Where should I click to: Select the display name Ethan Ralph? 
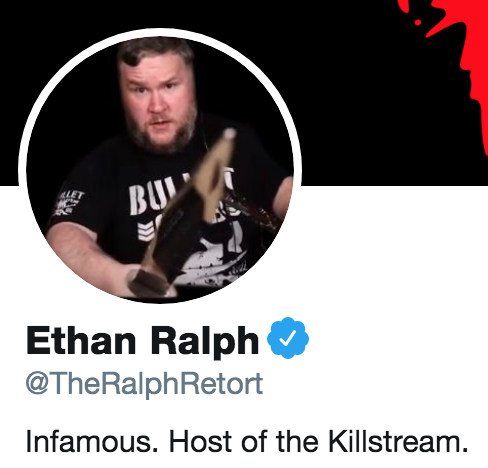[142, 341]
